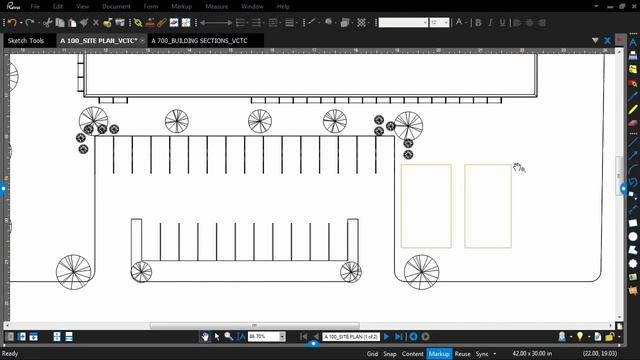Toggle Bold text formatting
Screen dimensions: 640x360
pos(478,22)
